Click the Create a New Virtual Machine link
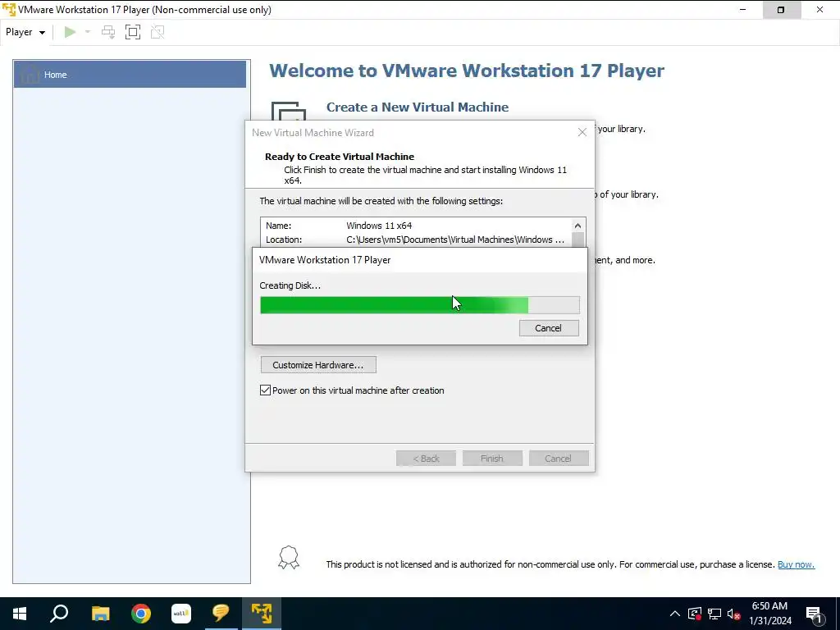This screenshot has width=840, height=630. tap(418, 107)
